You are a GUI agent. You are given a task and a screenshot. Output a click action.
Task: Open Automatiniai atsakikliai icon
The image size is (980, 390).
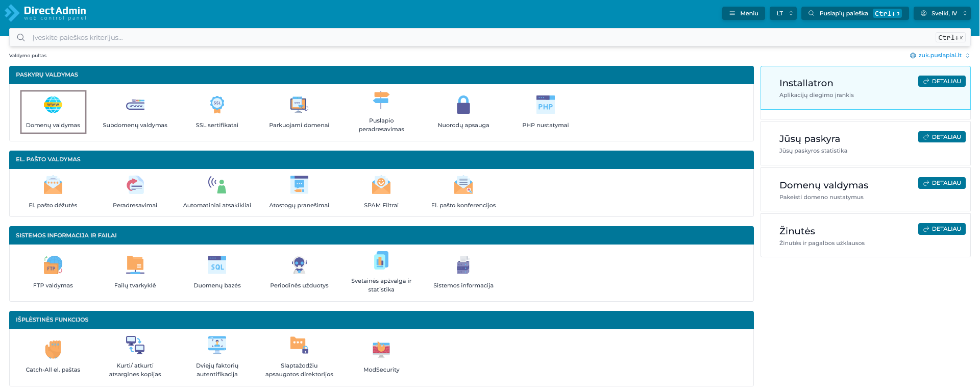[x=217, y=185]
